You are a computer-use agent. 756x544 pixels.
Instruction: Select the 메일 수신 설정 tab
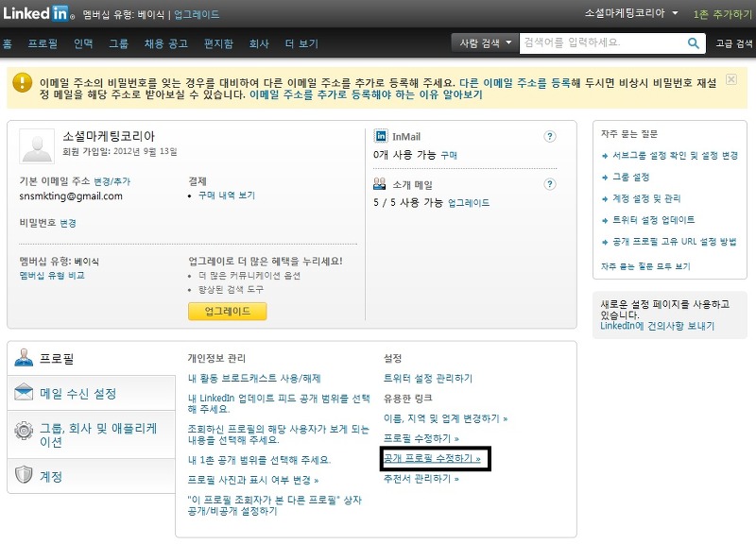91,393
